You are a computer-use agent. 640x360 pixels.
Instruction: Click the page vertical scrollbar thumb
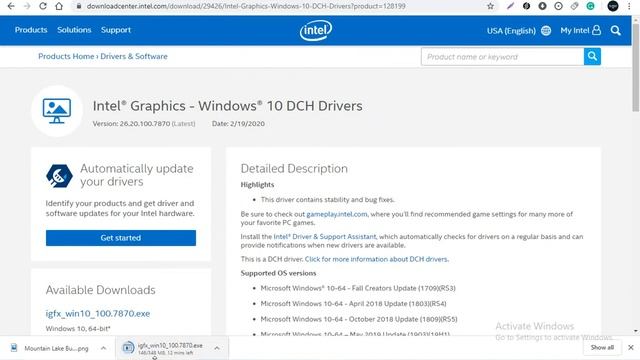[636, 67]
